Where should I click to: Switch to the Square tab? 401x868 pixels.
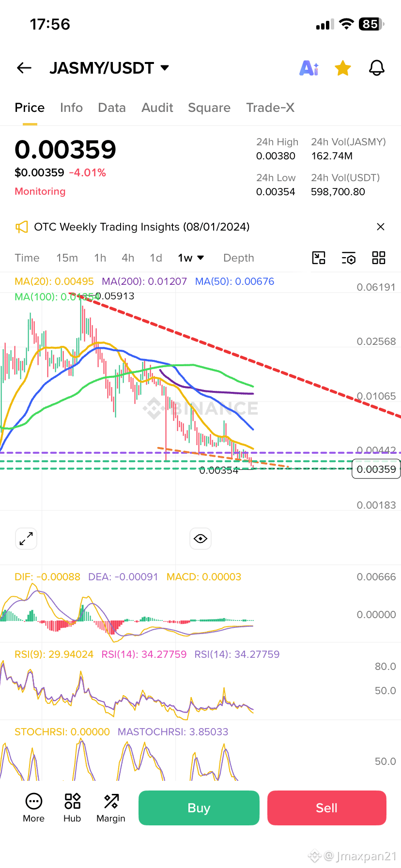point(209,108)
